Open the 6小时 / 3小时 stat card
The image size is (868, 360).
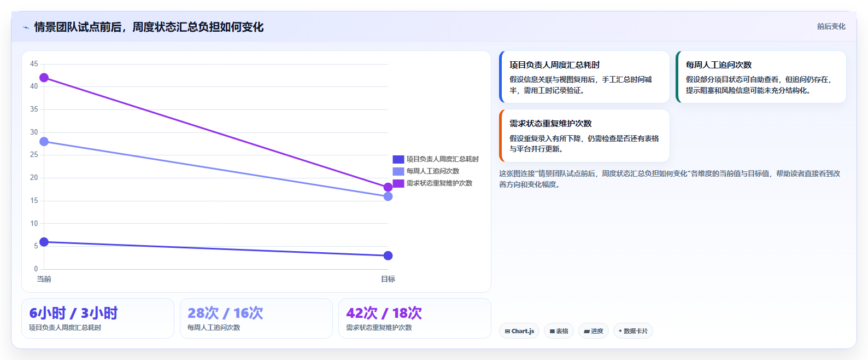[x=98, y=318]
